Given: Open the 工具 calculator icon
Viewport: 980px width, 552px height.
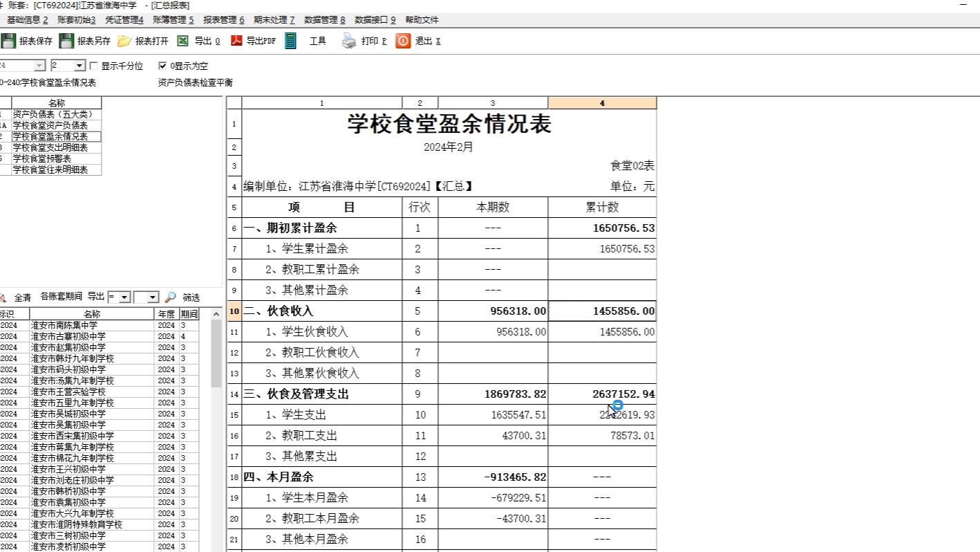Looking at the screenshot, I should 291,41.
